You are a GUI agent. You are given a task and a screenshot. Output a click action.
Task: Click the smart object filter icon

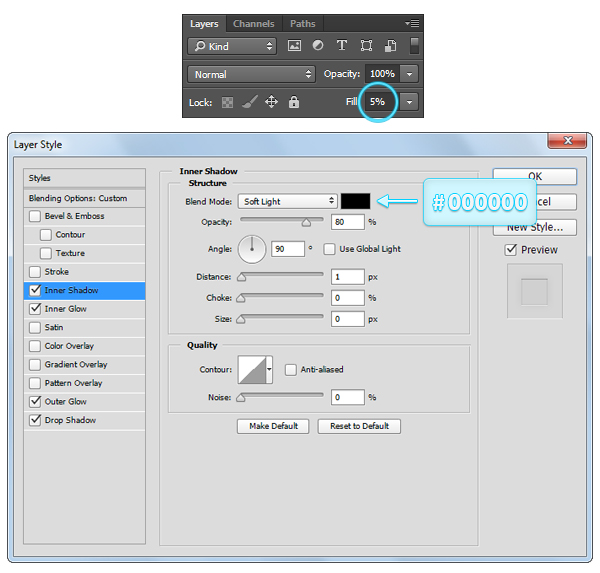click(390, 46)
